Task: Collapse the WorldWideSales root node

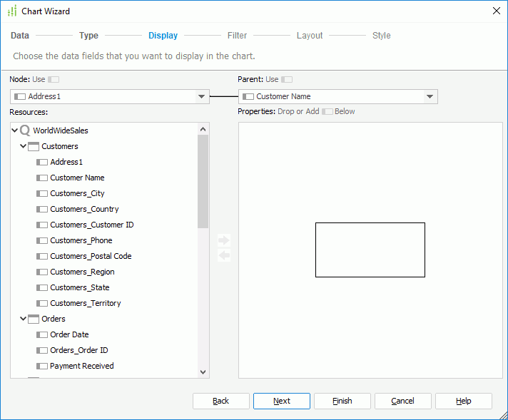Action: point(14,130)
